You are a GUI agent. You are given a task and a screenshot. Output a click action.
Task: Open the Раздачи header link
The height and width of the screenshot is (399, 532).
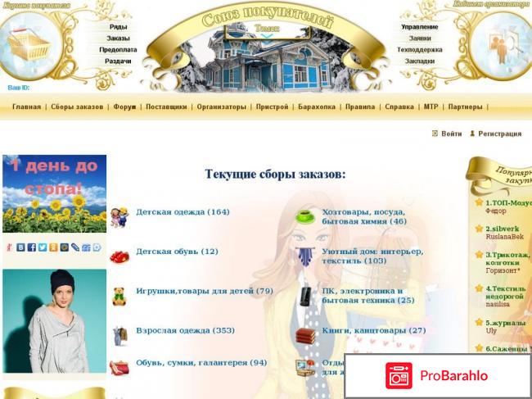point(118,61)
